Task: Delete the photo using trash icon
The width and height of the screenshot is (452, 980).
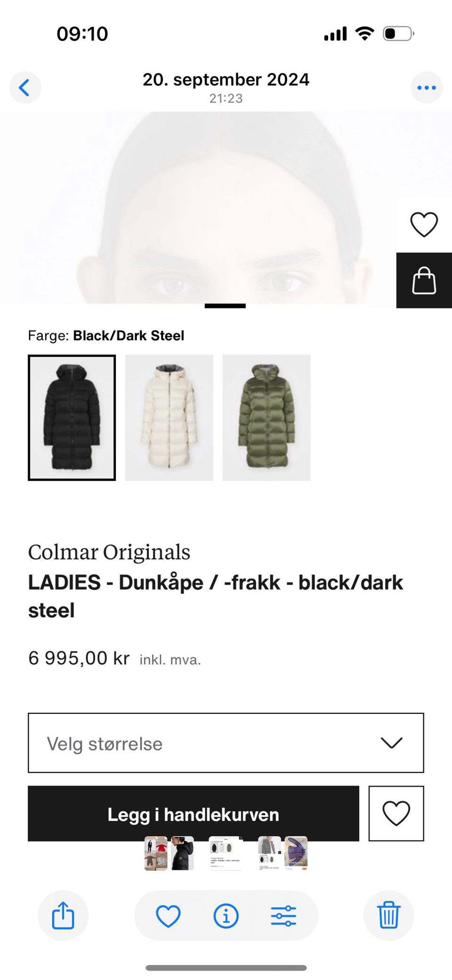Action: click(x=389, y=915)
